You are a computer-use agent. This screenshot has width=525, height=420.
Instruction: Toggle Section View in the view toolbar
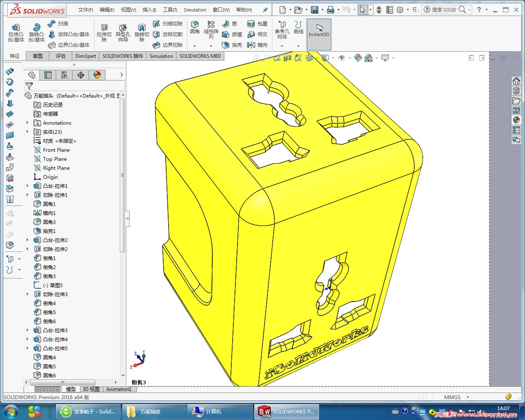[288, 58]
